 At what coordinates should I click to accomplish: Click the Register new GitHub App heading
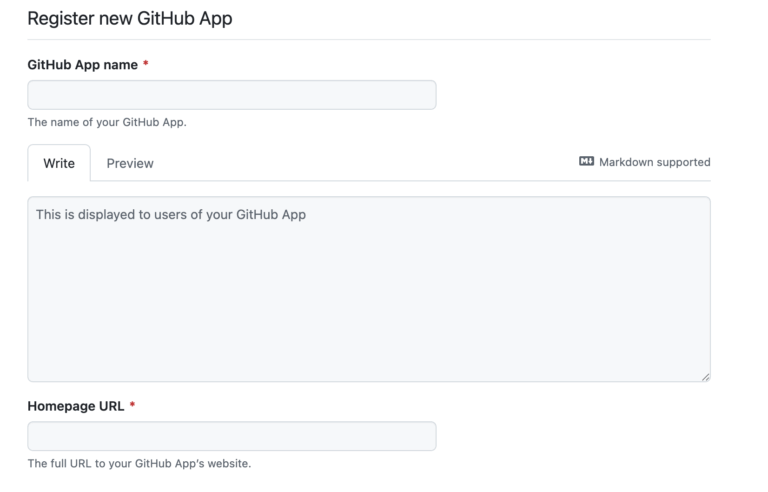coord(129,18)
